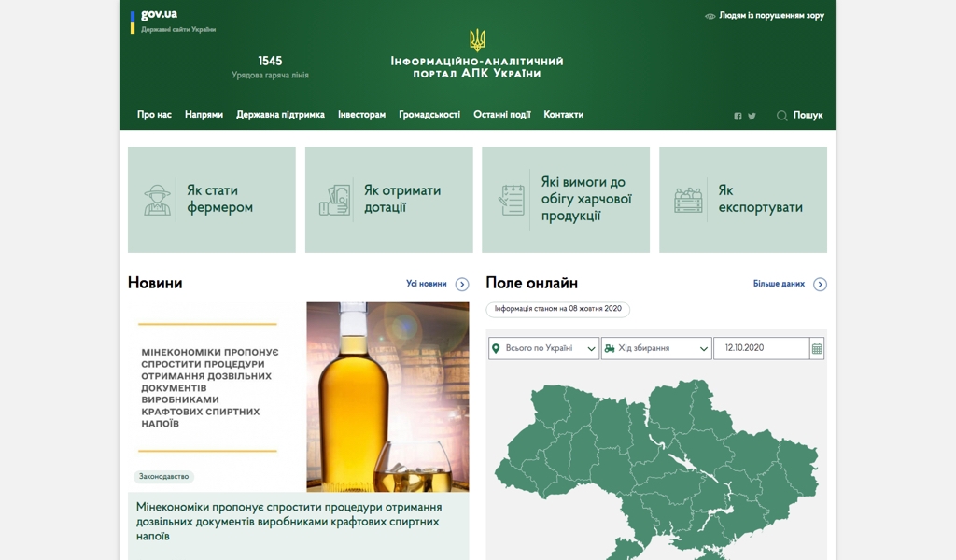This screenshot has width=956, height=560.
Task: Open the news headline about крафтових спиртних напоїв
Action: (x=289, y=522)
